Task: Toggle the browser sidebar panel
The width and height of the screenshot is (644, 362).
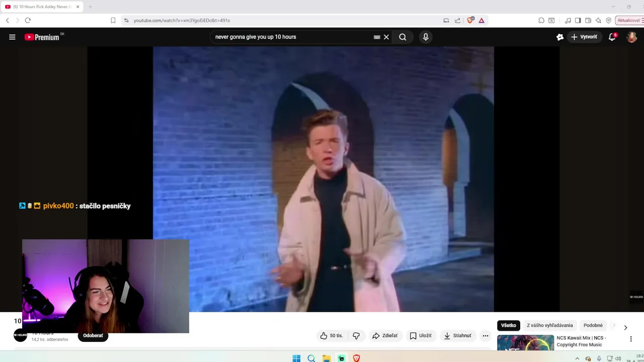Action: (578, 20)
